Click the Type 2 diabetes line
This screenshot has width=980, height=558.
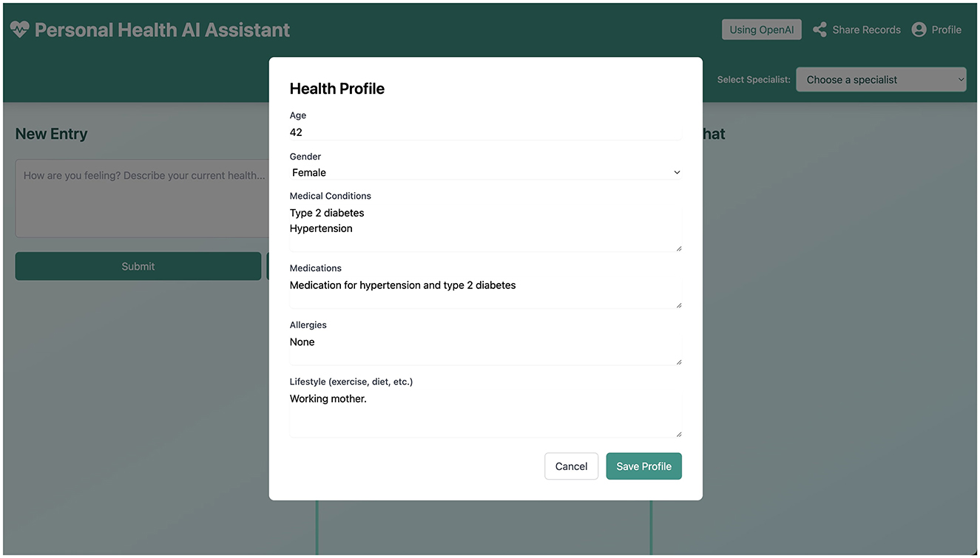(x=327, y=213)
